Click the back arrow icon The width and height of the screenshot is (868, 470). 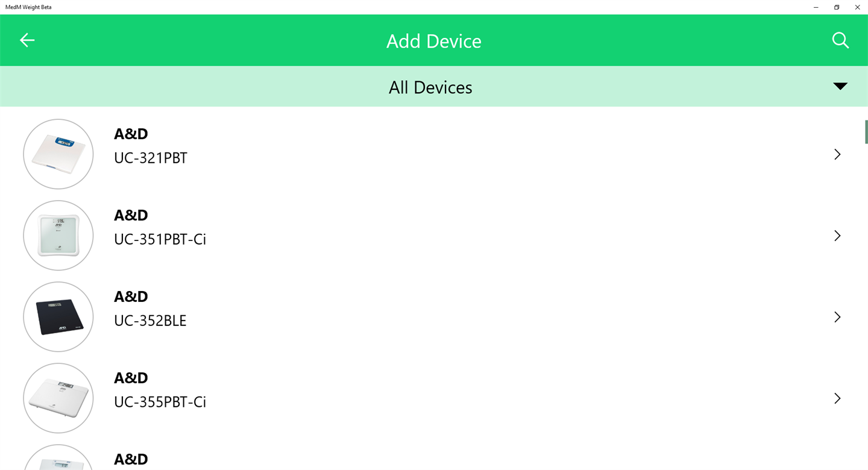click(x=27, y=40)
